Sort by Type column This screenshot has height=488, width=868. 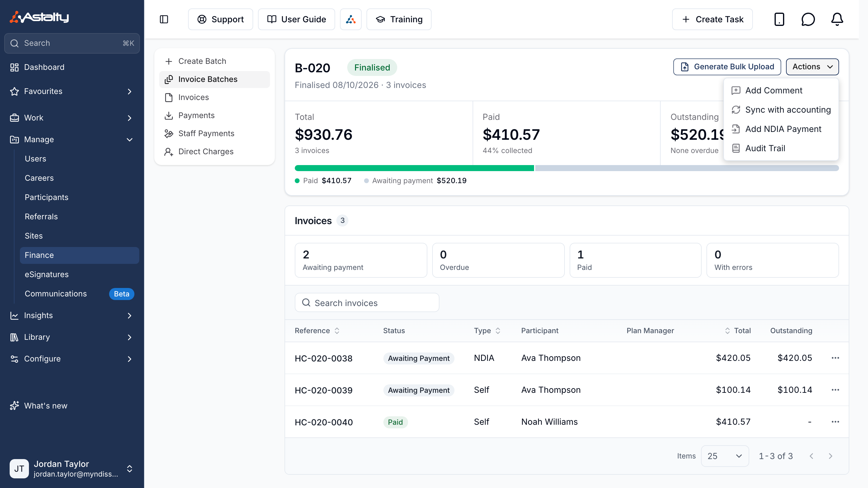point(487,330)
